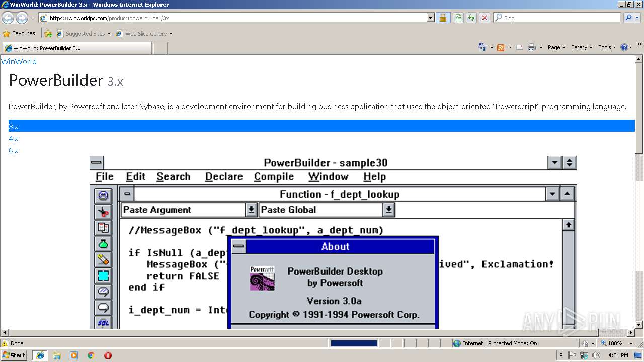Click the vertical scrollbar down arrow
The image size is (644, 362).
(x=639, y=325)
